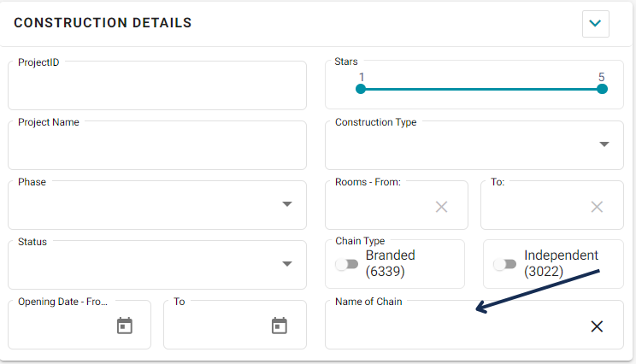The width and height of the screenshot is (636, 364).
Task: Toggle the Branded chain type switch
Action: coord(347,264)
